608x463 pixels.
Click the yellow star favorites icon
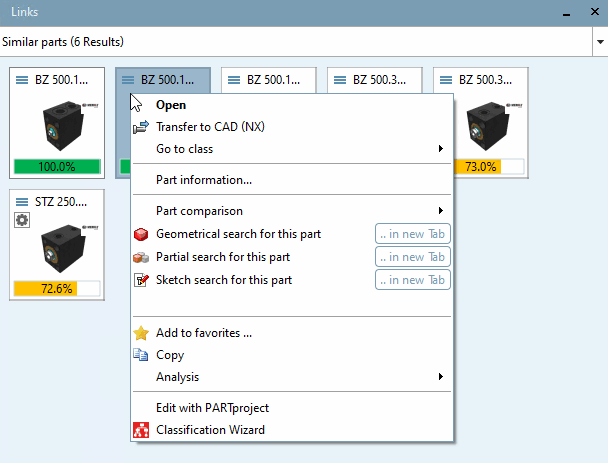tap(141, 333)
